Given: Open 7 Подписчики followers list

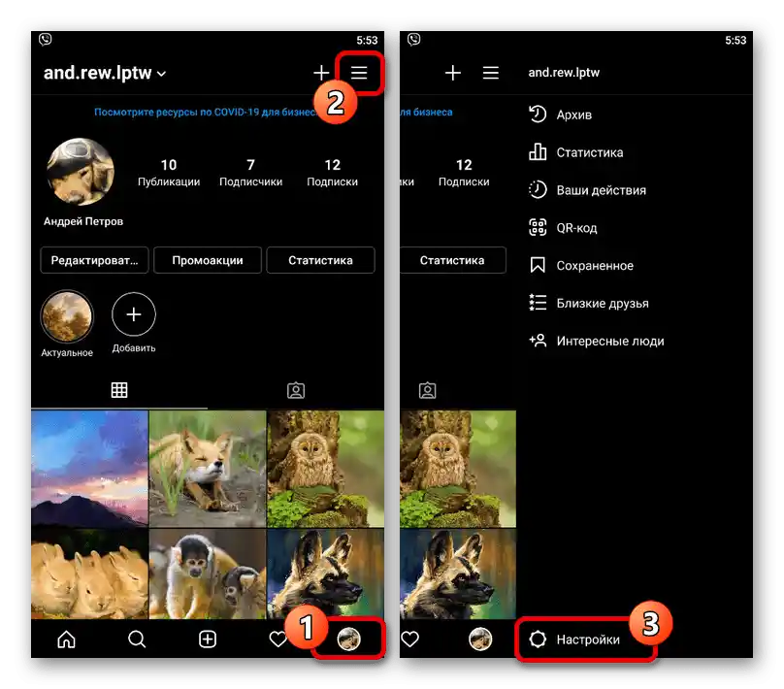Looking at the screenshot, I should (250, 173).
